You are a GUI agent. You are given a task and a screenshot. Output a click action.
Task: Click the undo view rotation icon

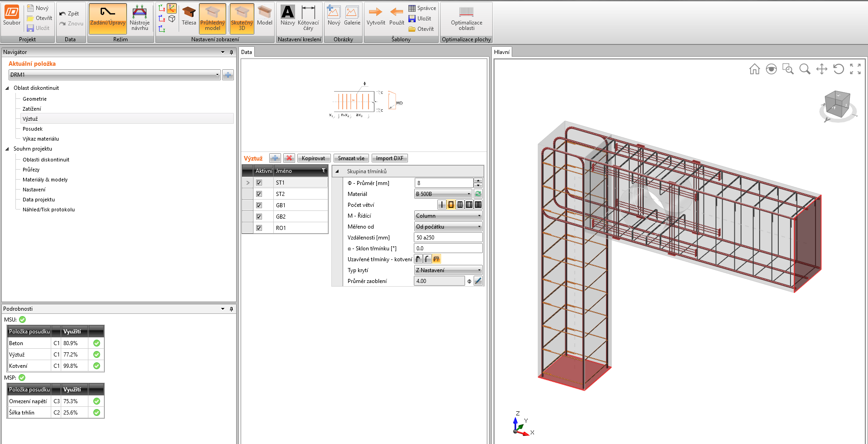(x=839, y=69)
